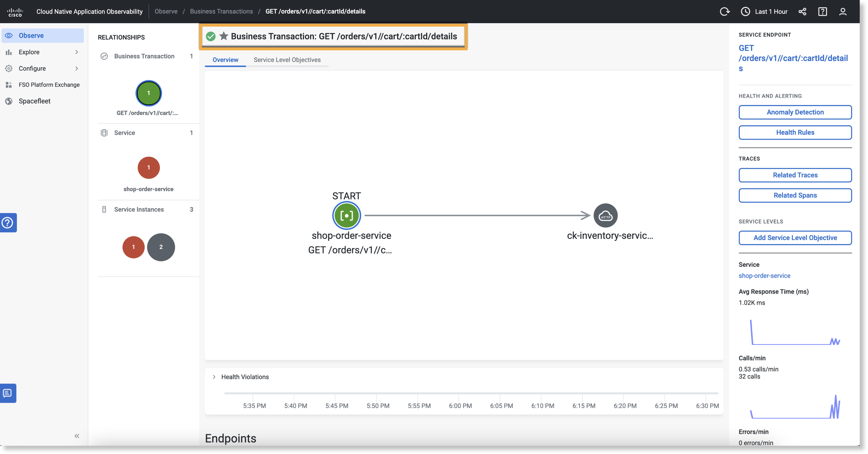Click the Explore bar-chart icon in sidebar
The height and width of the screenshot is (454, 868).
point(9,52)
